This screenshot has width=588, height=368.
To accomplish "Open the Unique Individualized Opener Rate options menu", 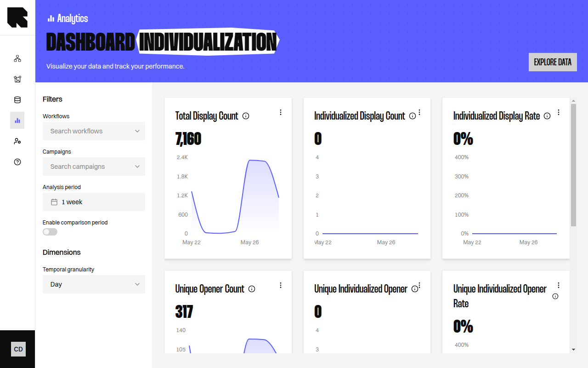I will [559, 285].
